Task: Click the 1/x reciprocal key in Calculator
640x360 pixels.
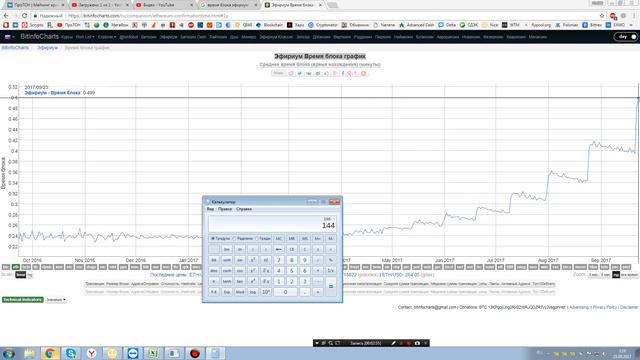Action: point(331,271)
